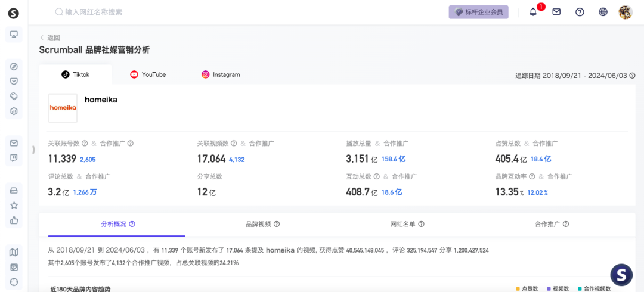Click the help icon on 品牌视频 tab
644x292 pixels.
(277, 224)
